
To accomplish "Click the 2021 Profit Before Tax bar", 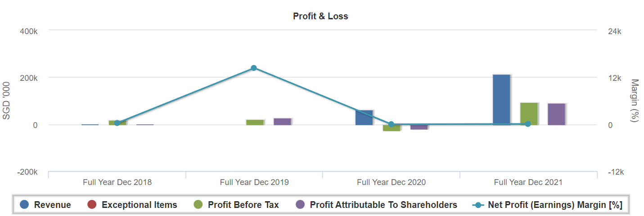I will pos(529,114).
